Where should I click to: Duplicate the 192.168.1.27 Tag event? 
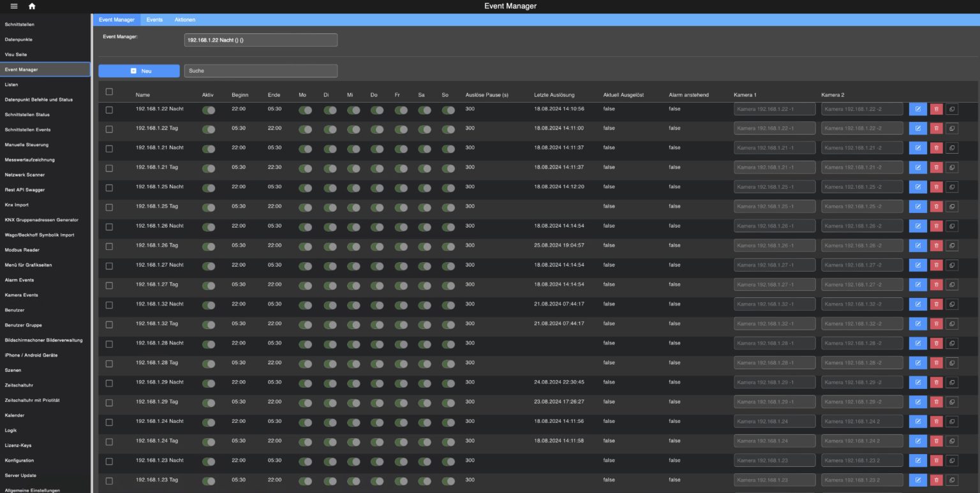tap(952, 284)
